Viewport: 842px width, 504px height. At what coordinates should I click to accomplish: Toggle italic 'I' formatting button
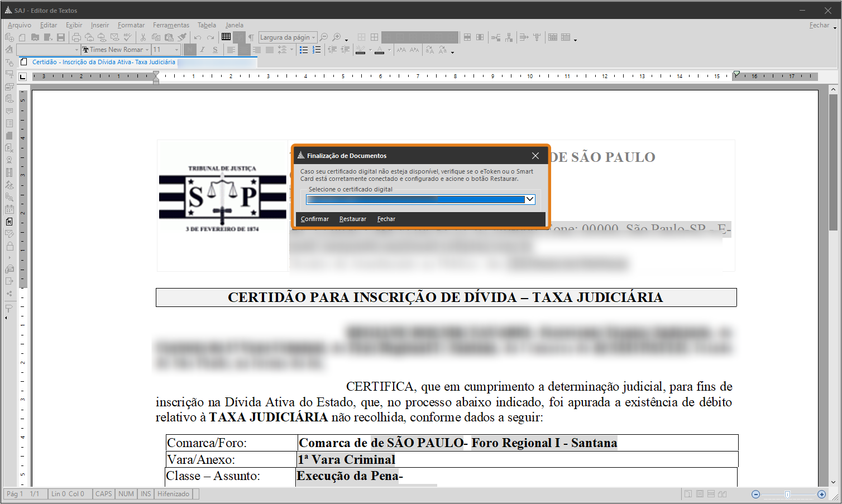(x=202, y=50)
